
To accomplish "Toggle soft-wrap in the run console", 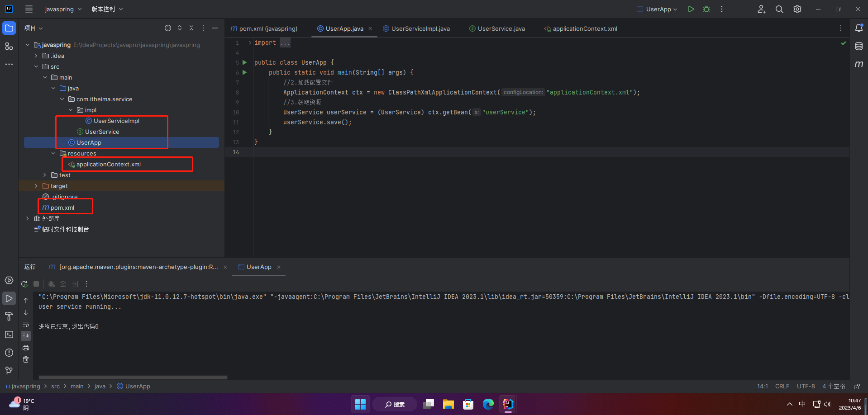I will [26, 324].
